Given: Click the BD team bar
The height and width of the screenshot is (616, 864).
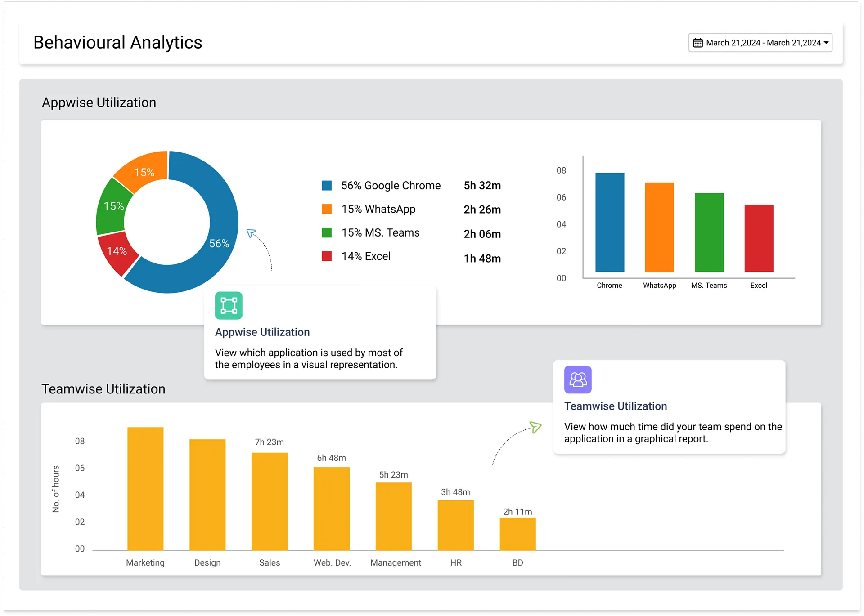Looking at the screenshot, I should (518, 534).
